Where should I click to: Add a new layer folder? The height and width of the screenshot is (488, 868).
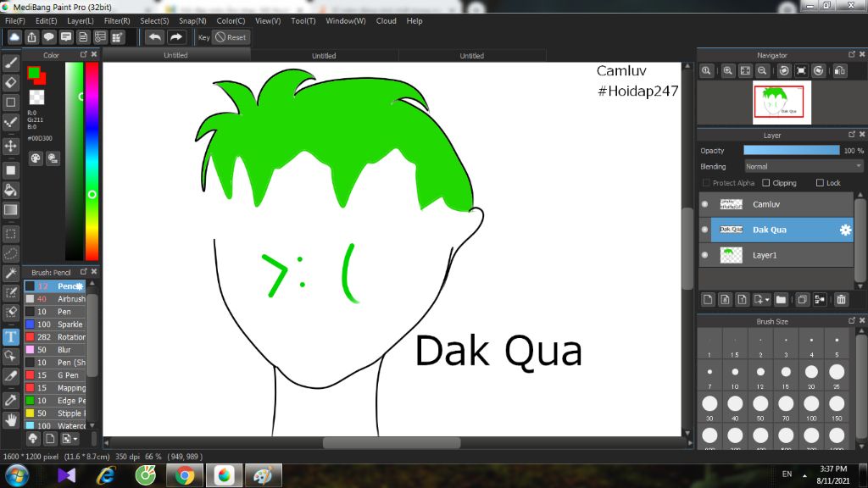click(781, 299)
